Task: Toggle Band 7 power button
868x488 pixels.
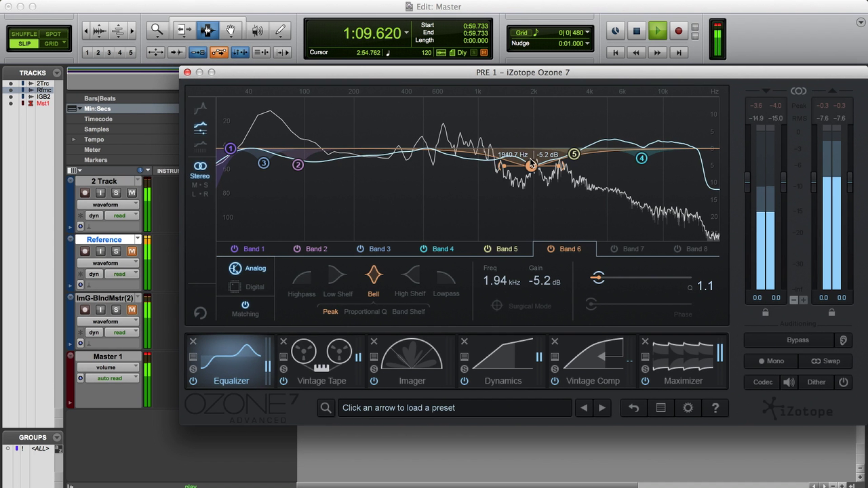Action: [614, 249]
